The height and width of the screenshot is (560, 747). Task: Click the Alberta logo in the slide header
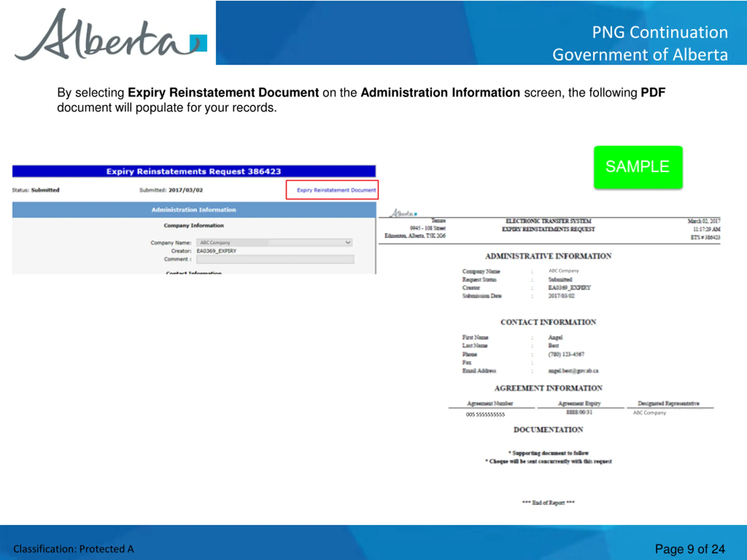(111, 34)
